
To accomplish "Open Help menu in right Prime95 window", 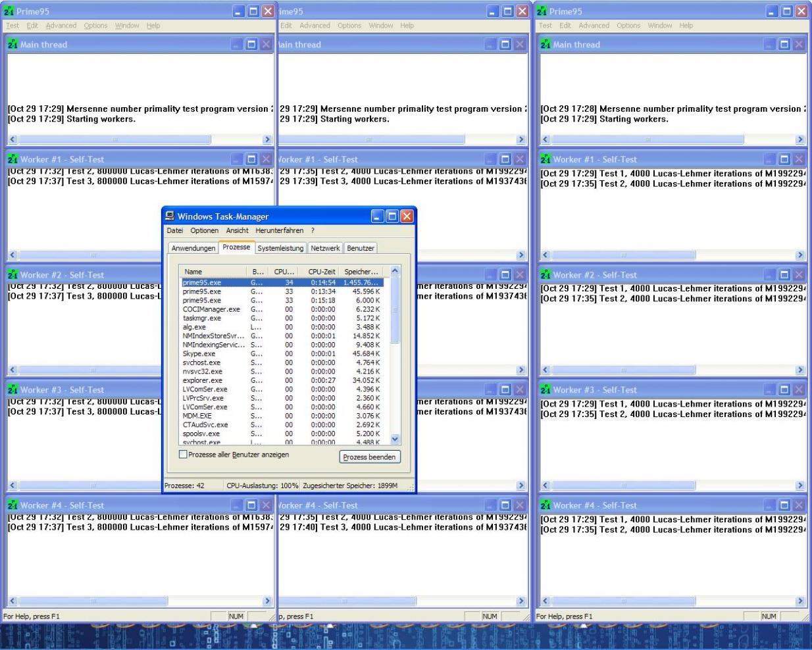I will [x=686, y=26].
